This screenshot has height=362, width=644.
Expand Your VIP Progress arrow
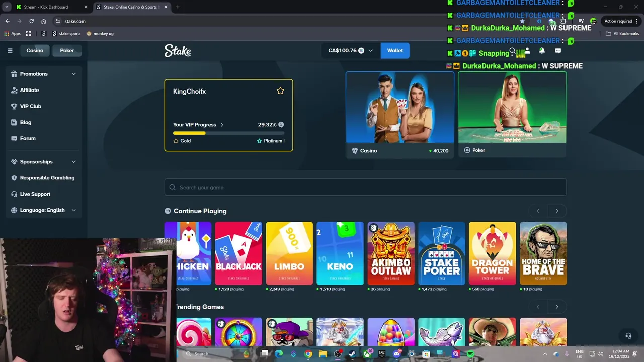[222, 125]
